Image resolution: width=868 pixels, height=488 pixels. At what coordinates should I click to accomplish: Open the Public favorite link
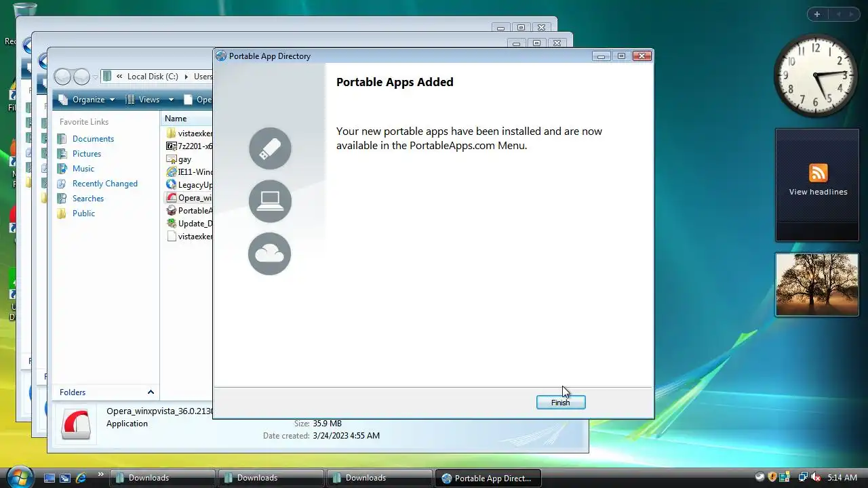point(83,213)
